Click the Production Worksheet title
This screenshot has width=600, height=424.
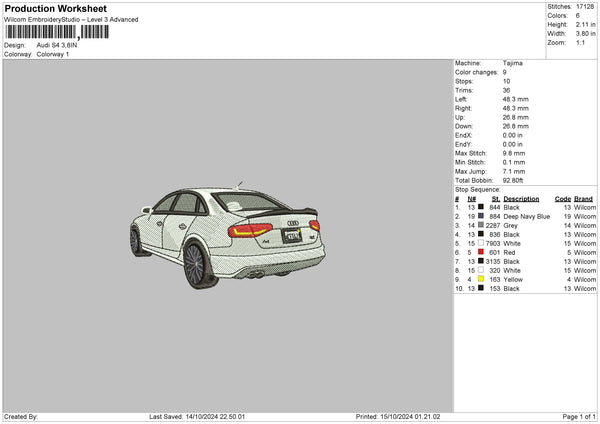pos(55,8)
